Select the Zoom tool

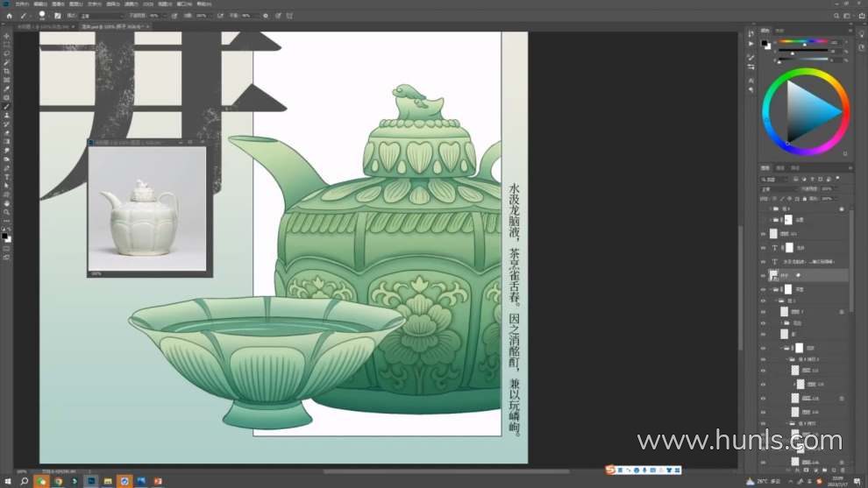[7, 213]
